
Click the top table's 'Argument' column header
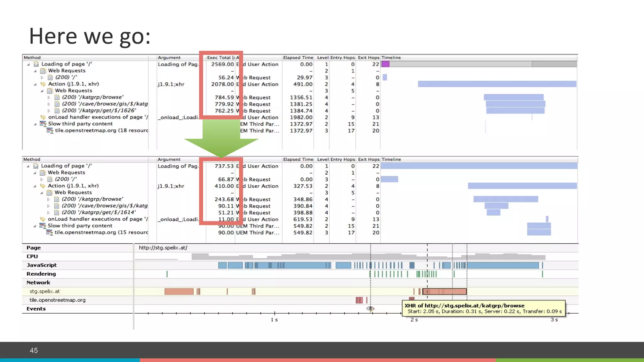point(169,58)
